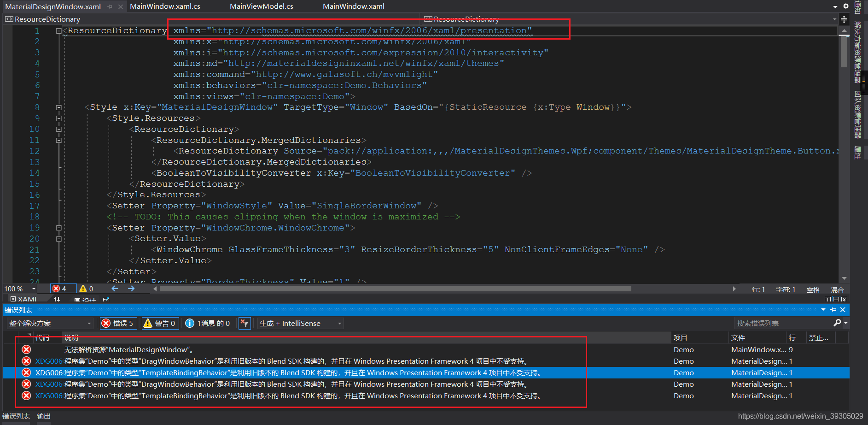Image resolution: width=868 pixels, height=425 pixels.
Task: Open the tab settings gear icon
Action: pyautogui.click(x=846, y=6)
